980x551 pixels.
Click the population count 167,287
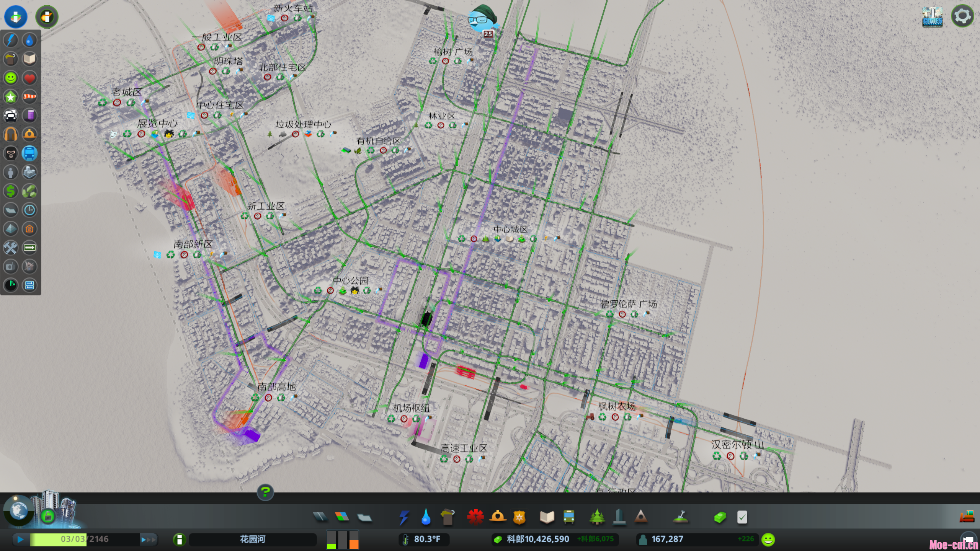coord(667,539)
